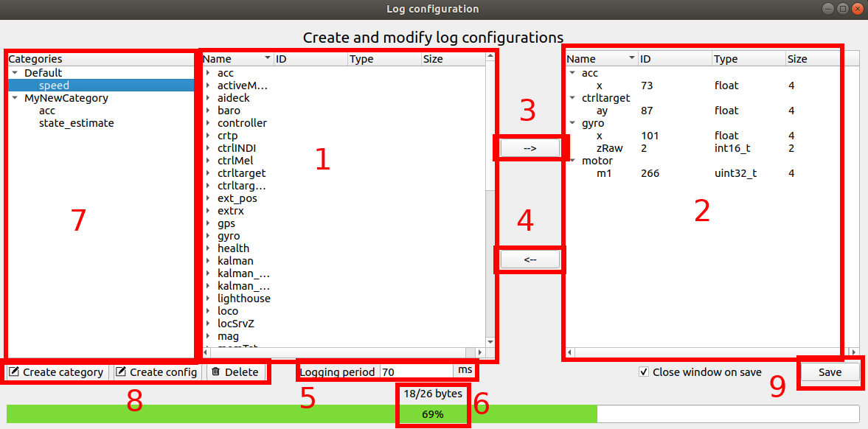Collapse the 'Default' category

click(15, 72)
